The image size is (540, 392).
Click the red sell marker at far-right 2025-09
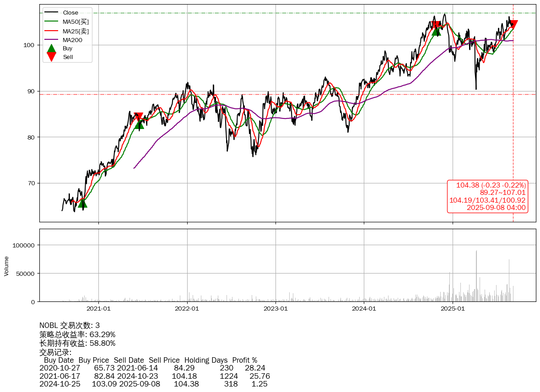click(513, 25)
